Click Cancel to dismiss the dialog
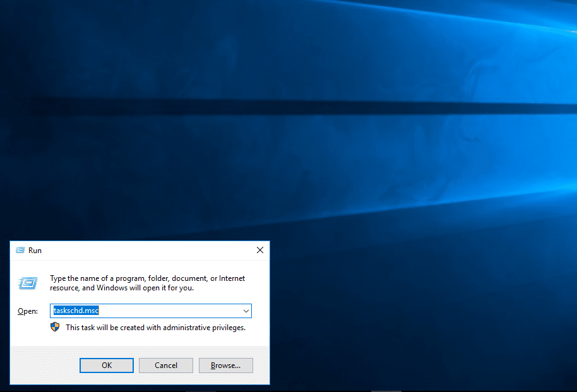577x392 pixels. click(x=165, y=365)
